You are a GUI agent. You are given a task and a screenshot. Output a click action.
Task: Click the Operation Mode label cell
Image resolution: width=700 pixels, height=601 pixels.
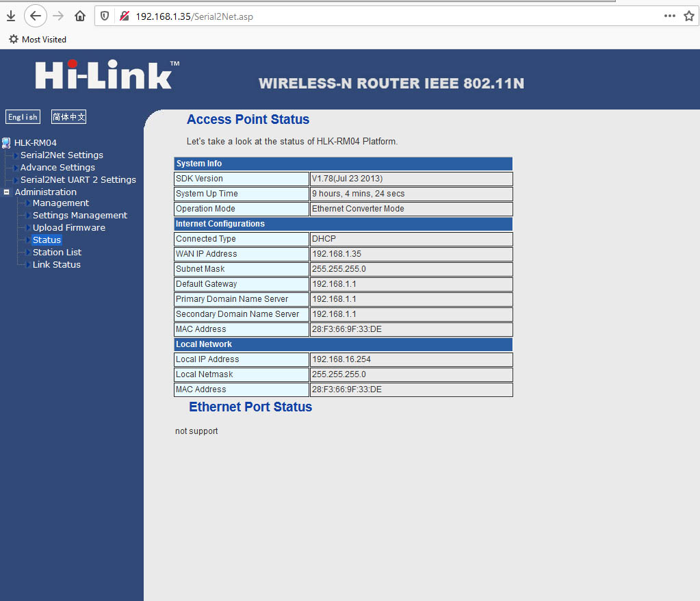(242, 209)
